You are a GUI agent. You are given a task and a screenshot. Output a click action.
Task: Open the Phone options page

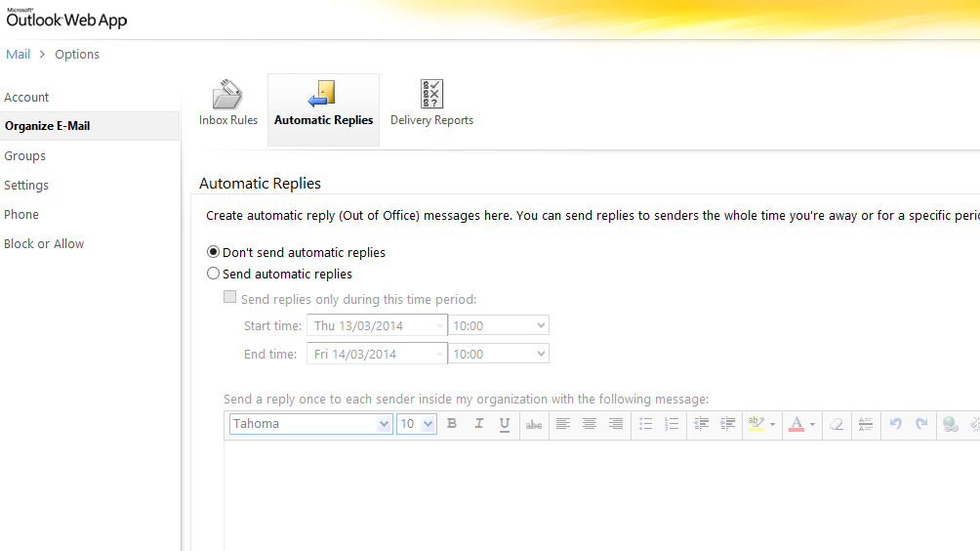click(x=21, y=215)
